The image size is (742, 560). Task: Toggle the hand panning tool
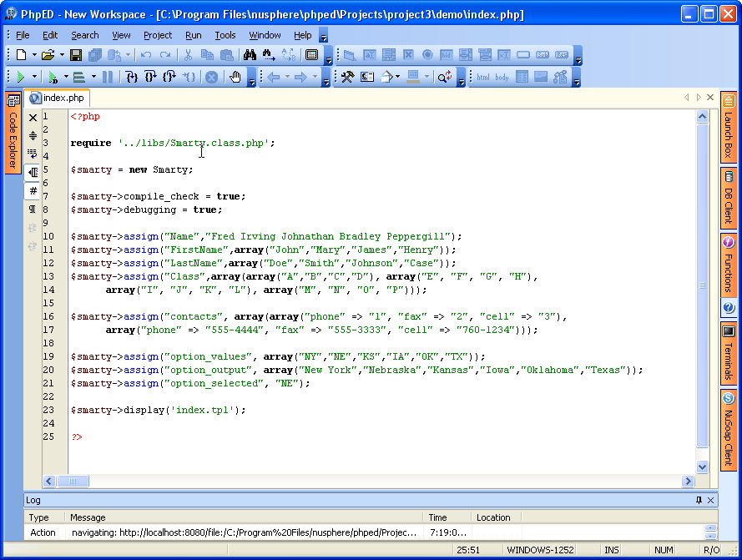236,76
